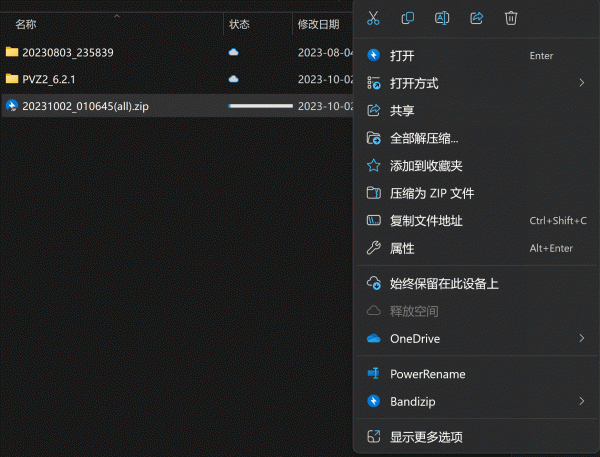Click cloud status icon for 20230803_235839

233,52
